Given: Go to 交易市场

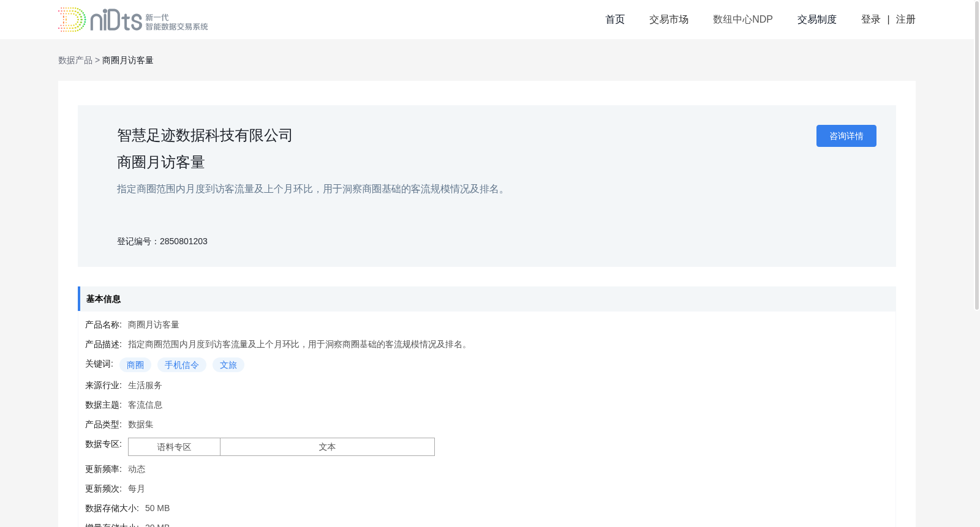Looking at the screenshot, I should pyautogui.click(x=669, y=20).
